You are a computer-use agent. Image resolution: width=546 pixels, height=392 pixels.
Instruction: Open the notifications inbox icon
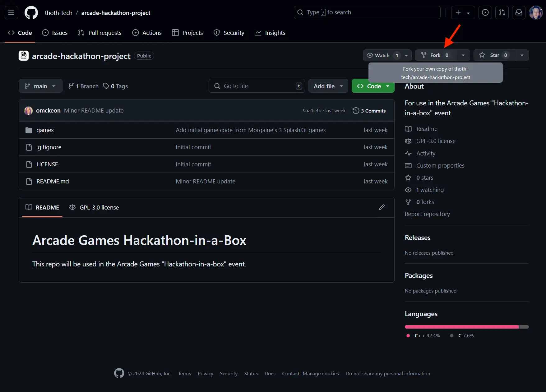click(x=519, y=12)
